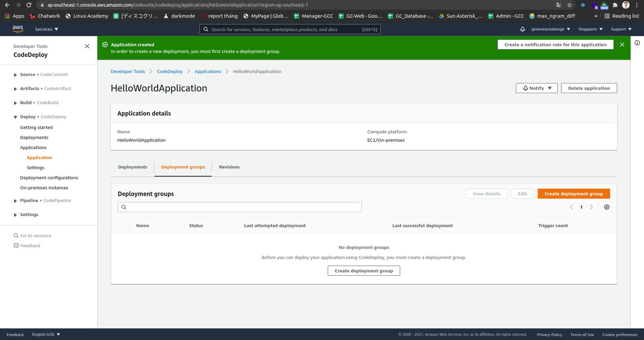The width and height of the screenshot is (644, 340).
Task: Switch to the Revisions tab
Action: tap(229, 167)
